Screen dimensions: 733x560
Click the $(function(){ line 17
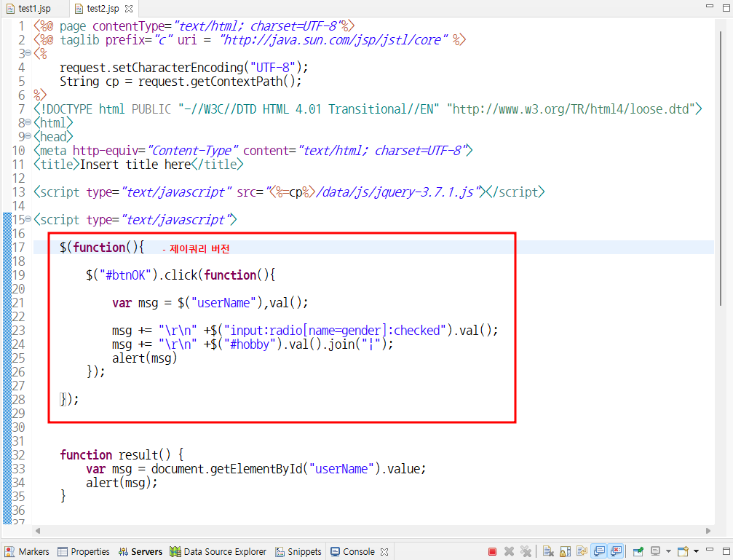click(102, 248)
